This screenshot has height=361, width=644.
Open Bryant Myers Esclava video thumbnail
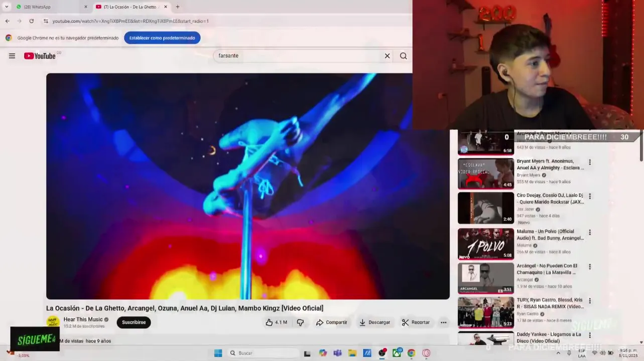pos(485,173)
